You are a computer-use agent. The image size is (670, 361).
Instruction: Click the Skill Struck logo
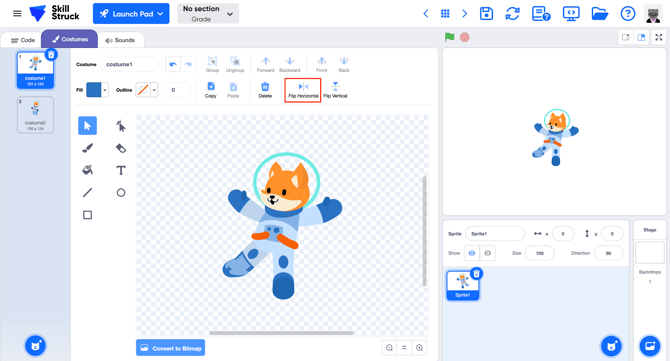point(54,13)
